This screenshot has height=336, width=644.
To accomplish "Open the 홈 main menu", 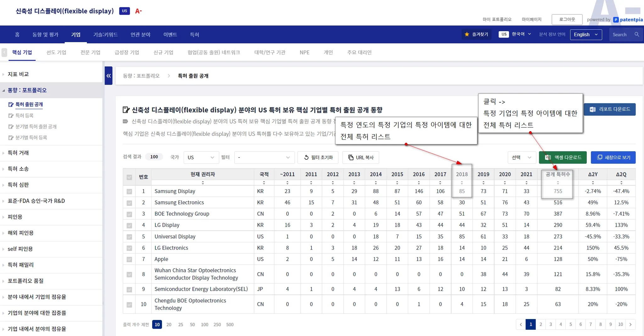I will (x=17, y=35).
